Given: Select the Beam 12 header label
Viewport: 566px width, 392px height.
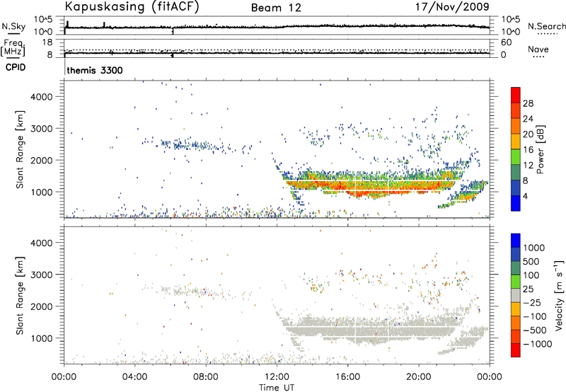Looking at the screenshot, I should coord(276,8).
